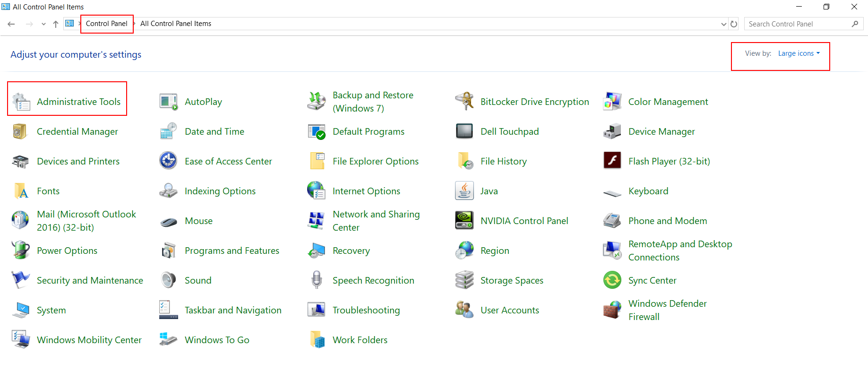Click the Control Panel breadcrumb
The image size is (868, 372).
point(106,24)
